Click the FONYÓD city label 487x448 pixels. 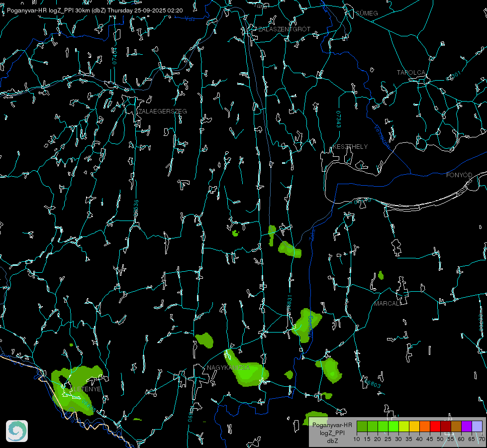tap(459, 175)
